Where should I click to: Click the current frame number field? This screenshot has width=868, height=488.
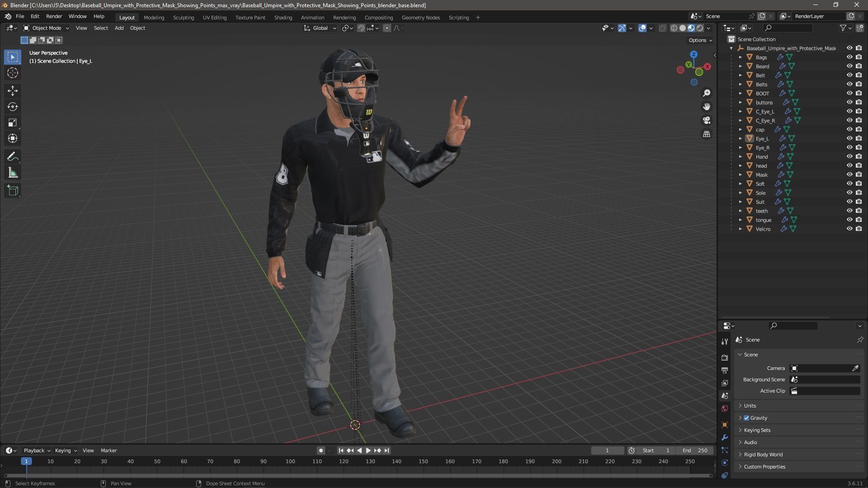coord(607,450)
